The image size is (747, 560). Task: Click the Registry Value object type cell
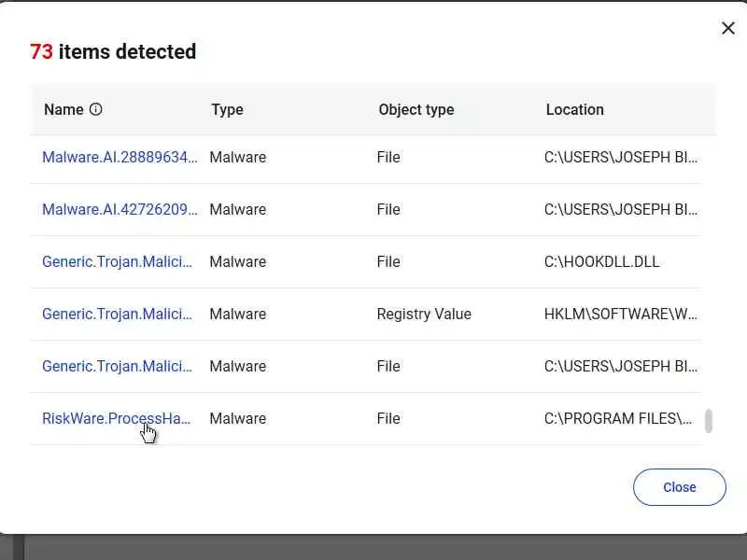[x=424, y=314]
